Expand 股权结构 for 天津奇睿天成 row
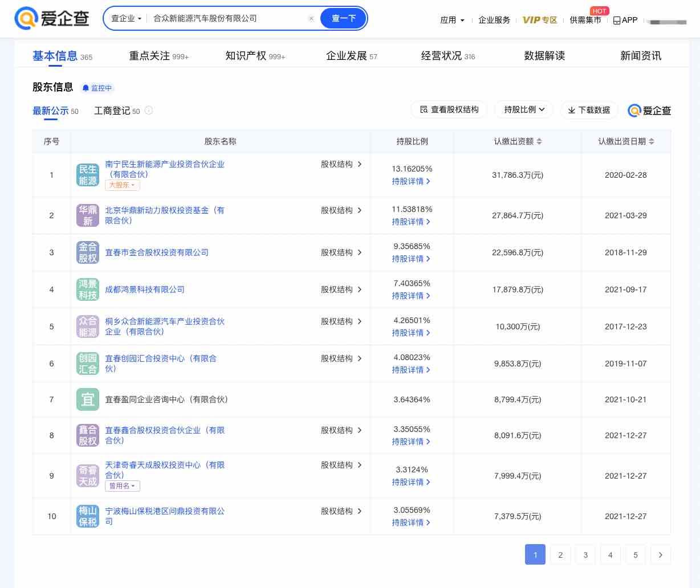This screenshot has width=700, height=588. click(341, 465)
